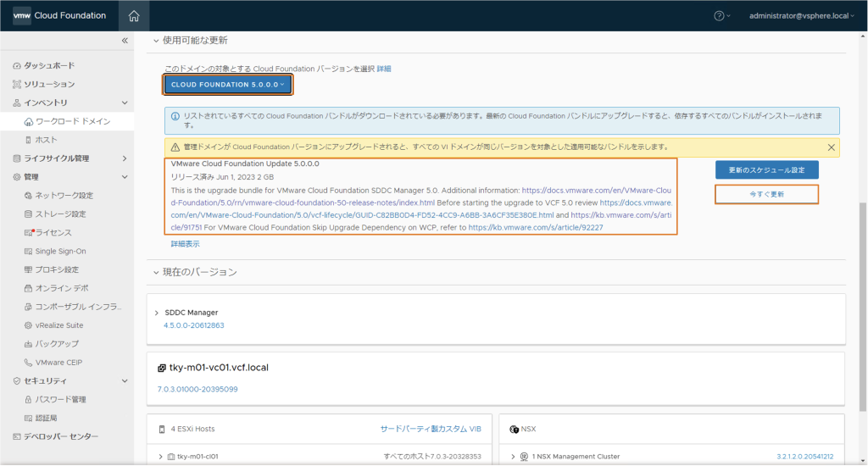
Task: Go to the home icon in header
Action: 134,16
